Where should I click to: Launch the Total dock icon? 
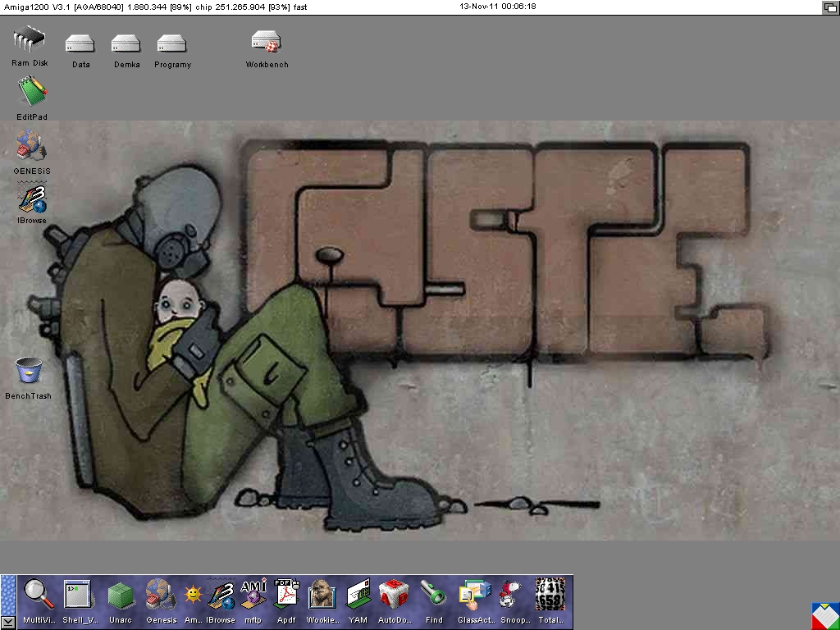(550, 594)
